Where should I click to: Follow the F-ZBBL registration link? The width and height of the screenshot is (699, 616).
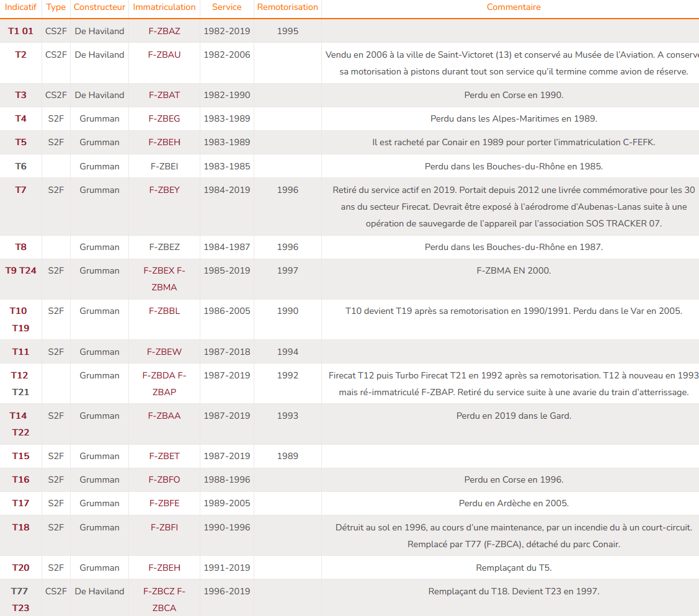(x=164, y=311)
